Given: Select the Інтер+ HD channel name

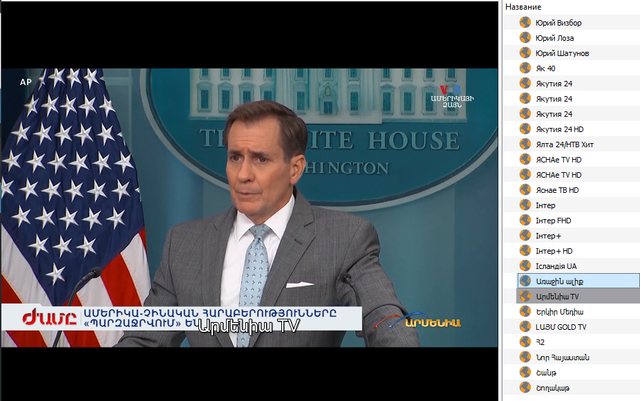Looking at the screenshot, I should coord(554,251).
